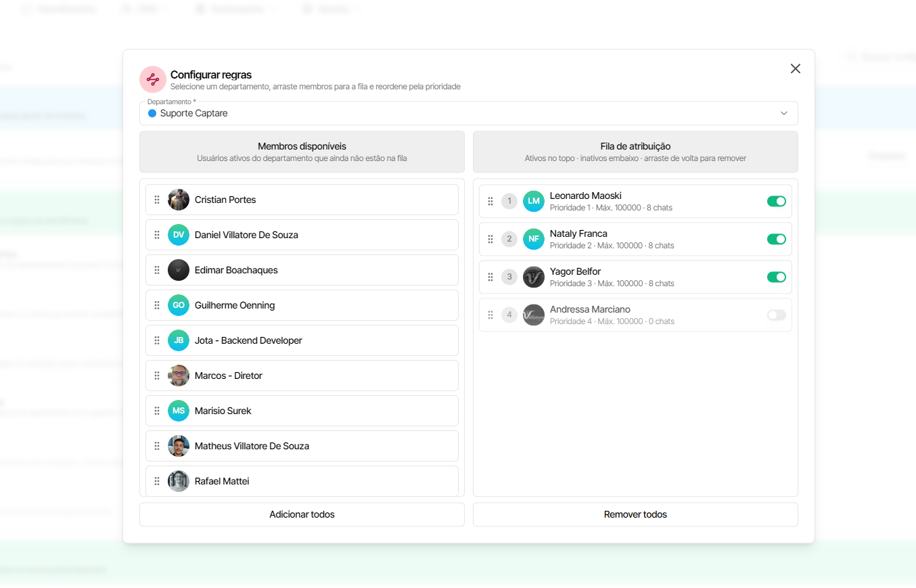
Task: Click drag handle for Matheus Villatore De Souza
Action: tap(157, 446)
